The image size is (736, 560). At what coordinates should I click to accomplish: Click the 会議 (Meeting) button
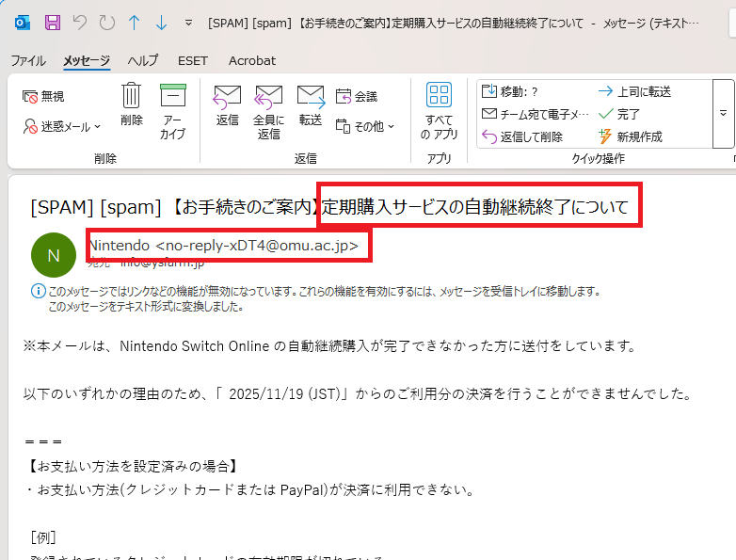[357, 96]
